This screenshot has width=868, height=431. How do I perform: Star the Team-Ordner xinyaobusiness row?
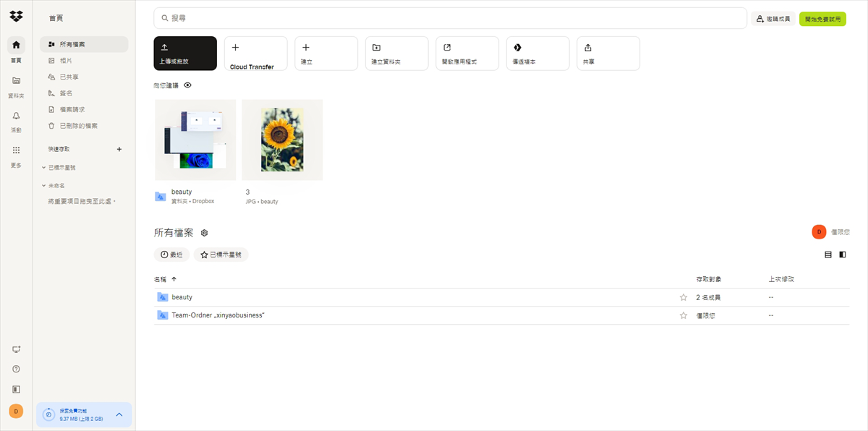coord(684,315)
